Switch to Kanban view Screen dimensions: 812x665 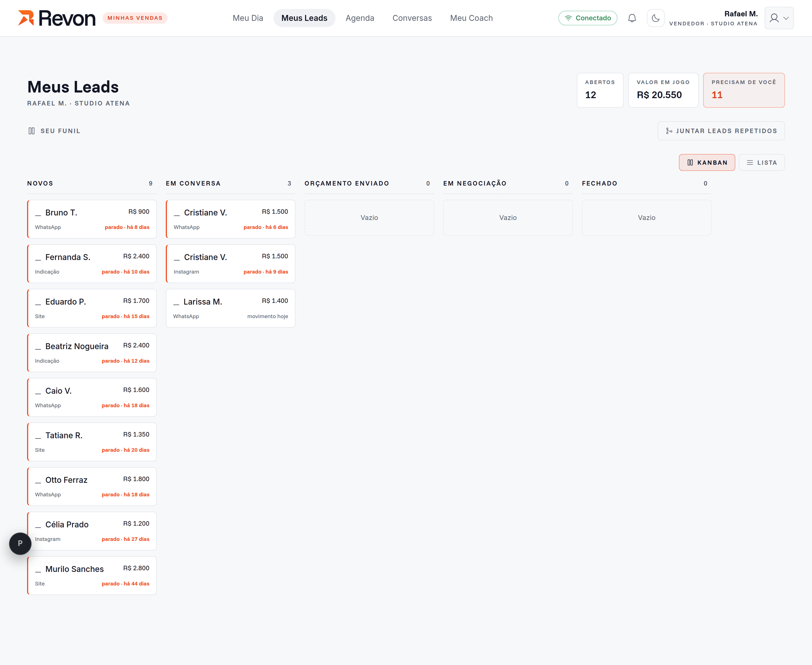(707, 162)
